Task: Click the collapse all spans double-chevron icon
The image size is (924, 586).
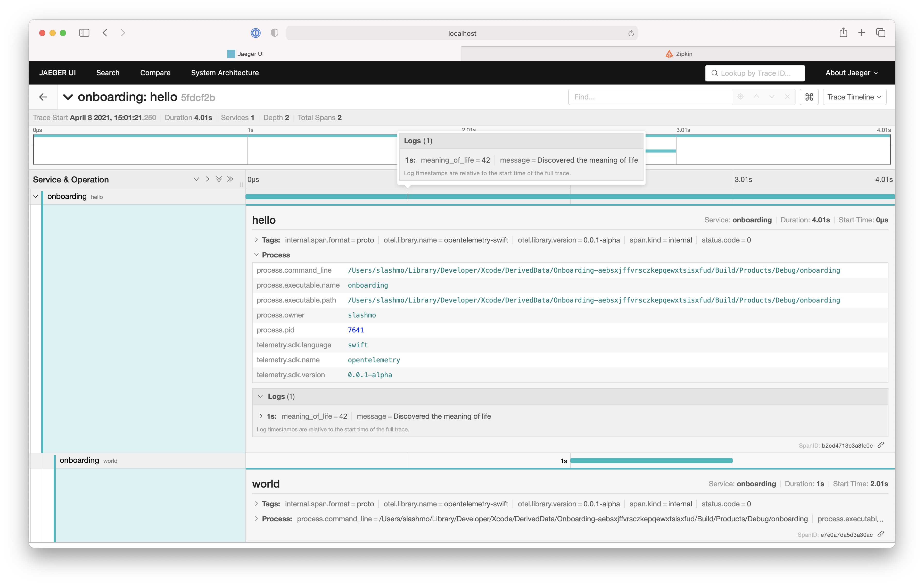Action: pos(230,179)
